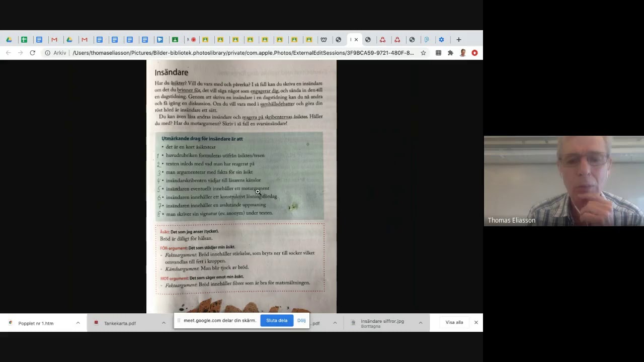Close the downloads bar
Viewport: 644px width, 362px height.
tap(476, 322)
